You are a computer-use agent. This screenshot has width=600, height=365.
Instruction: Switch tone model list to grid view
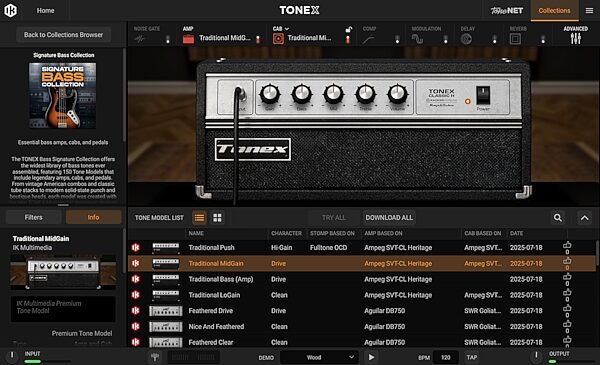(x=217, y=218)
